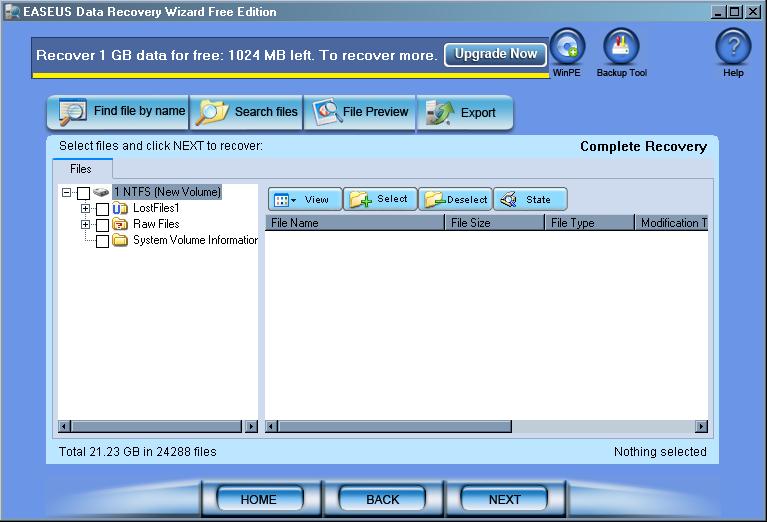The width and height of the screenshot is (767, 522).
Task: Click the Select files button
Action: 380,200
